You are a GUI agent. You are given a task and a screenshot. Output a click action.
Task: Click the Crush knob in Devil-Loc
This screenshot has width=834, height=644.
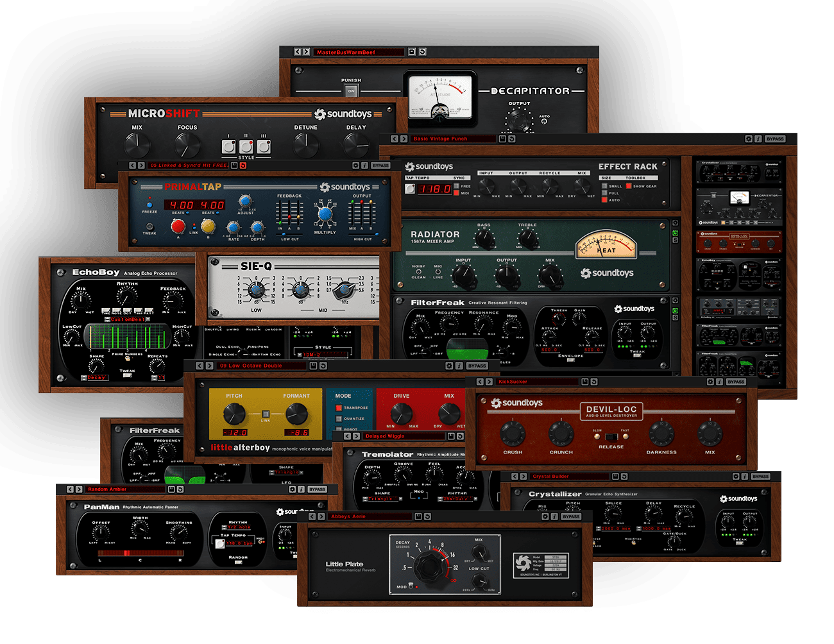(513, 434)
